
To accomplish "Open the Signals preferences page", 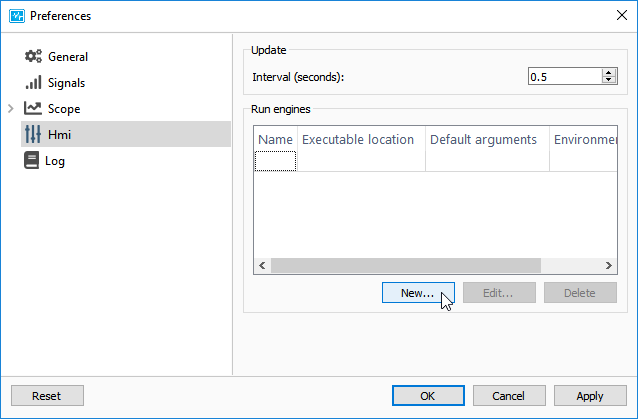I will coord(66,83).
